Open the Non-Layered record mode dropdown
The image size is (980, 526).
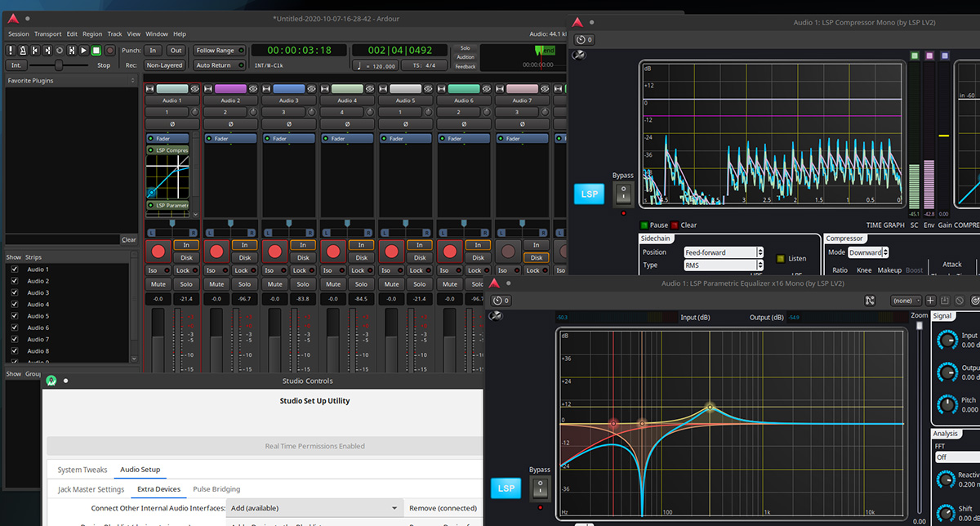165,65
